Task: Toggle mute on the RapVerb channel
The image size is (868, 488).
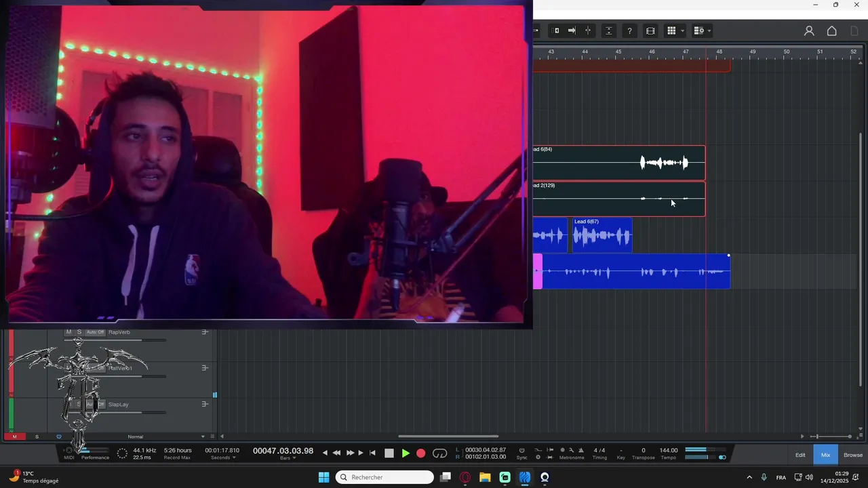Action: click(x=68, y=332)
